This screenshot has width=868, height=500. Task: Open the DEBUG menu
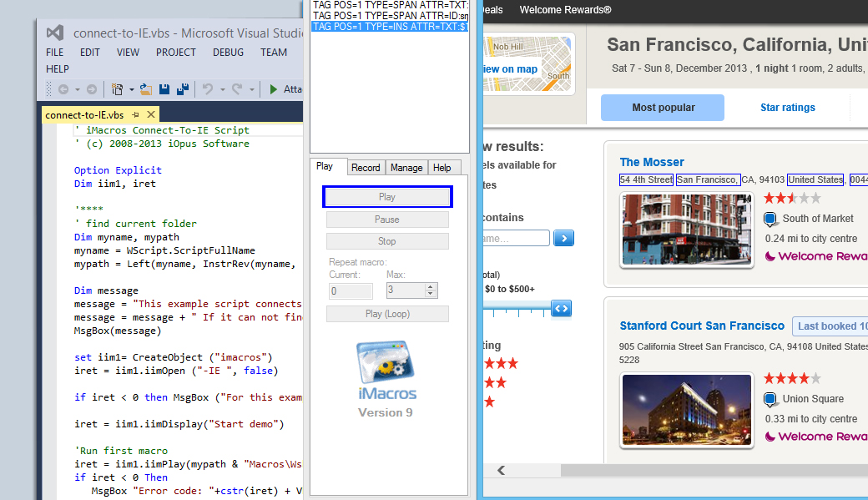[228, 52]
